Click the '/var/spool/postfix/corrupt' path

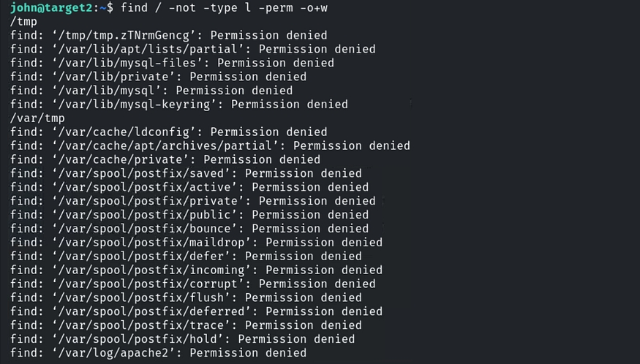149,284
